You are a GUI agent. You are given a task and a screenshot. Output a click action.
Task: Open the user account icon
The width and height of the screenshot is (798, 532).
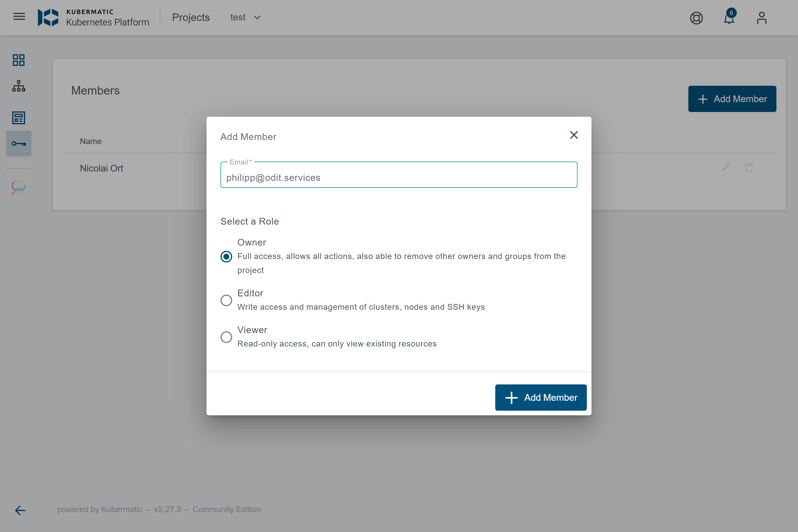[761, 17]
